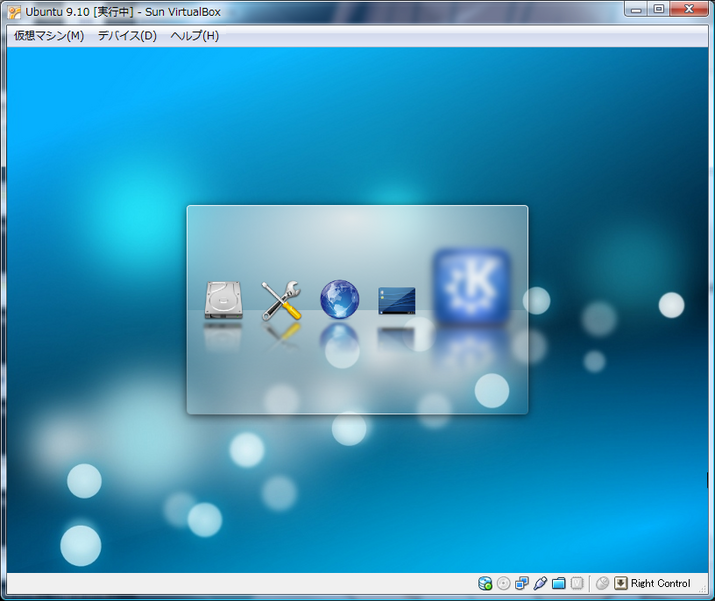
Task: Click the blue globe icon on splash
Action: (x=340, y=299)
